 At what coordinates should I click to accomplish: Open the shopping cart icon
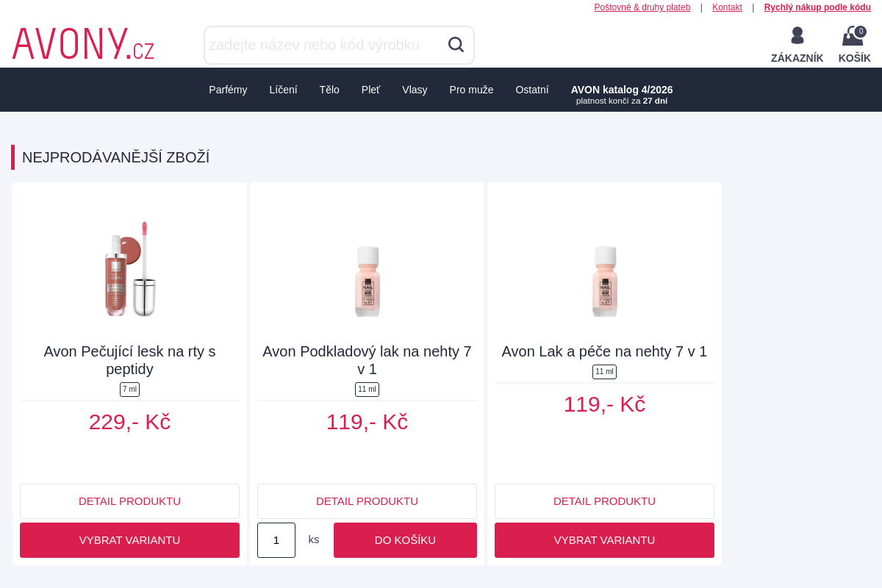tap(853, 36)
